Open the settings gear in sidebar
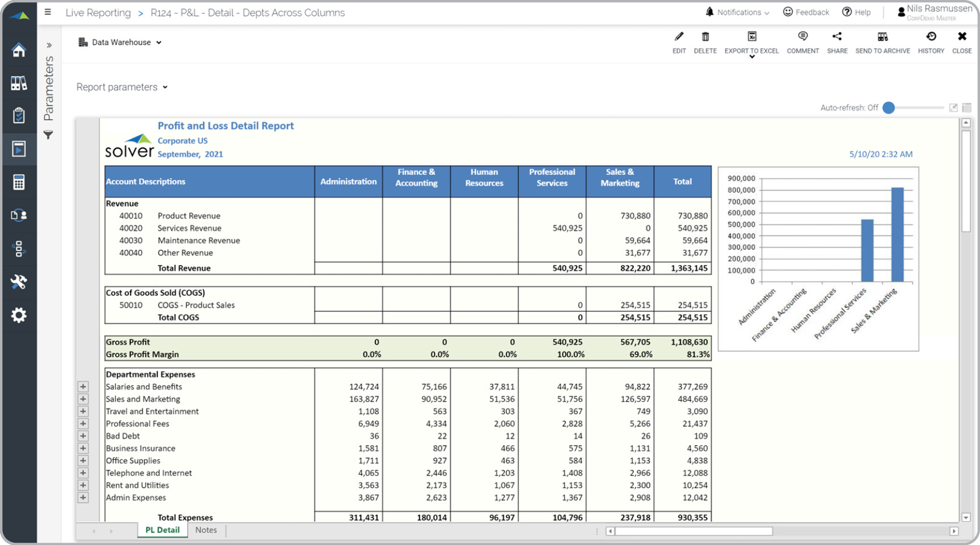 19,315
